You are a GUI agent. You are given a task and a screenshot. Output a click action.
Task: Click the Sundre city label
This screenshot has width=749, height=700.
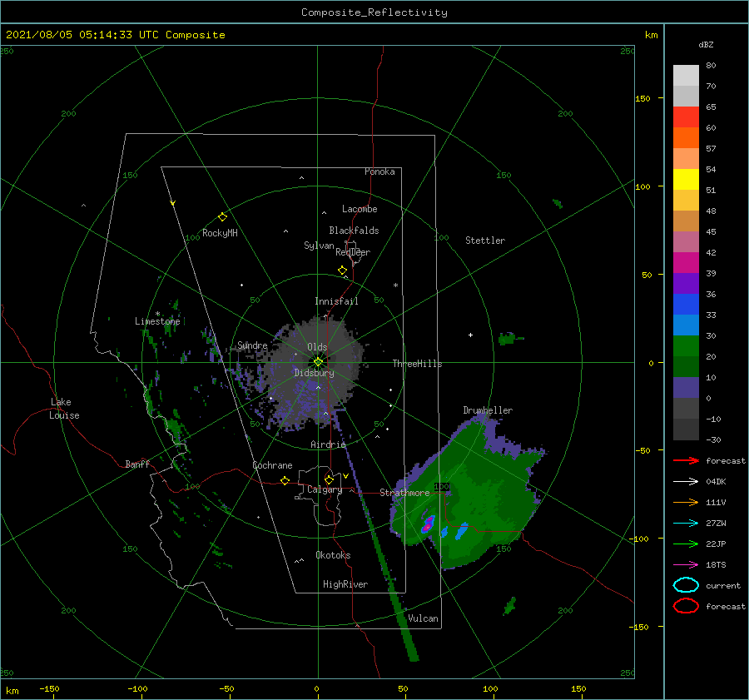coord(252,345)
